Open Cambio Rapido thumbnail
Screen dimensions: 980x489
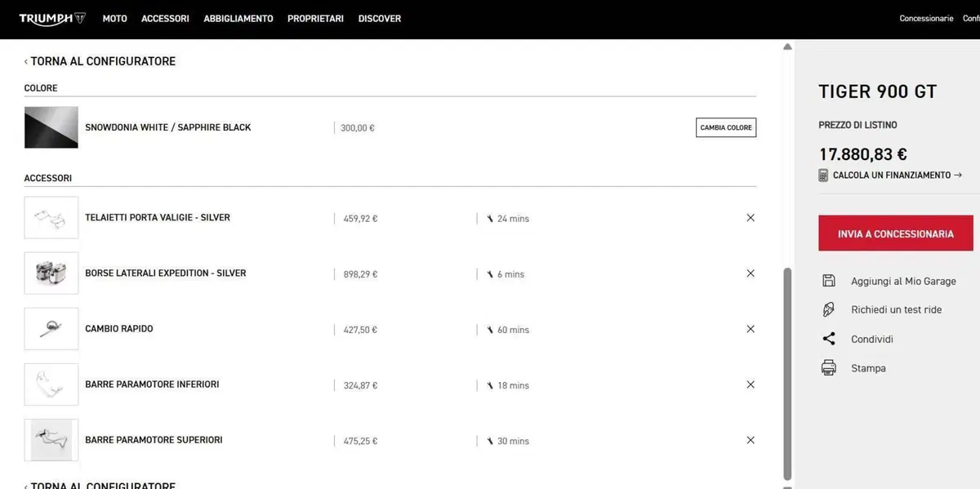pos(51,329)
